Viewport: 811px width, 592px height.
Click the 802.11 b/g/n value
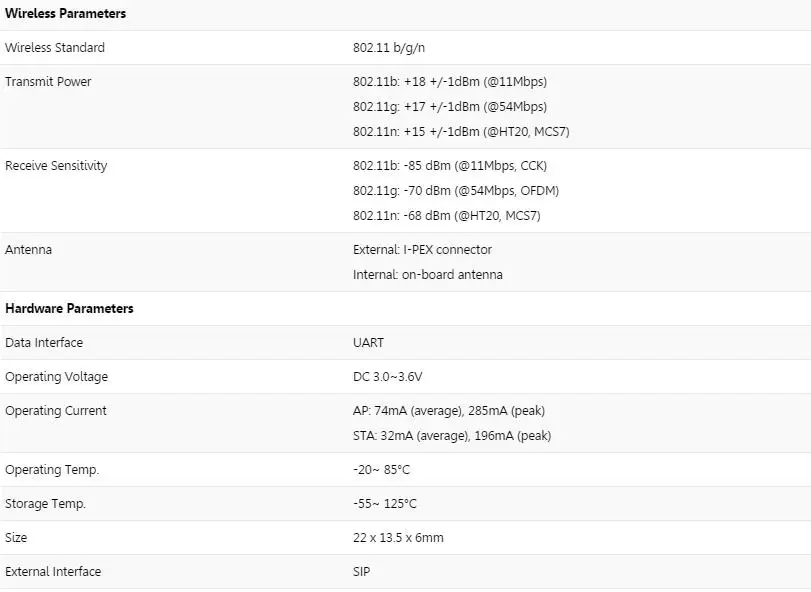[x=389, y=48]
